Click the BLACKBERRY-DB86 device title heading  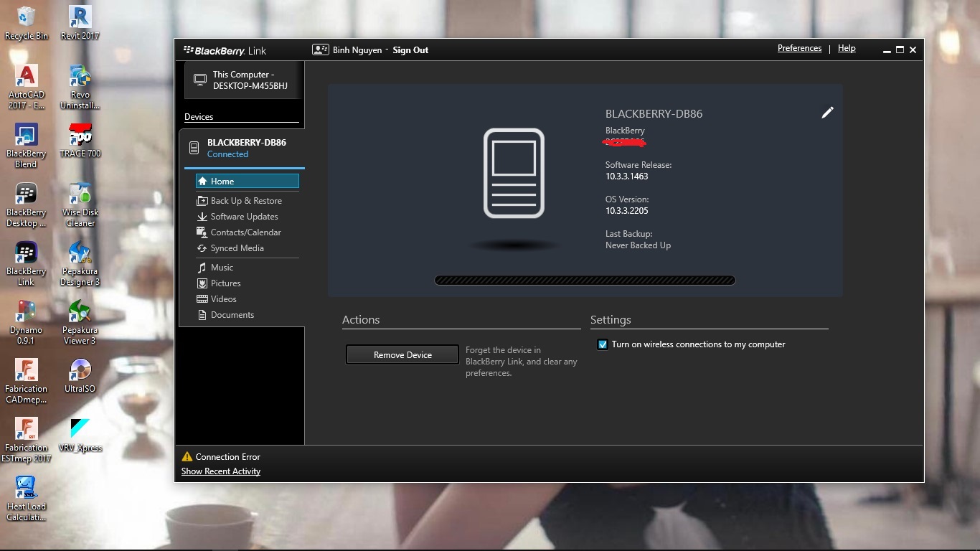[x=654, y=114]
